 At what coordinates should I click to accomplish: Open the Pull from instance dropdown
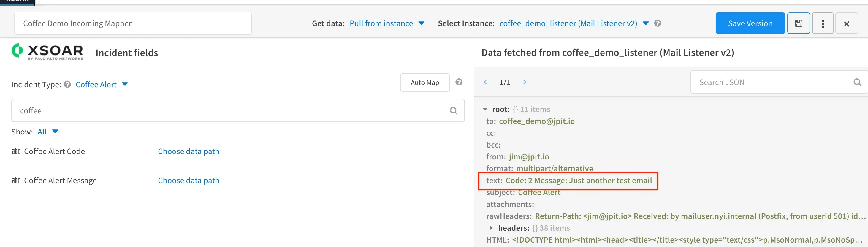coord(387,23)
